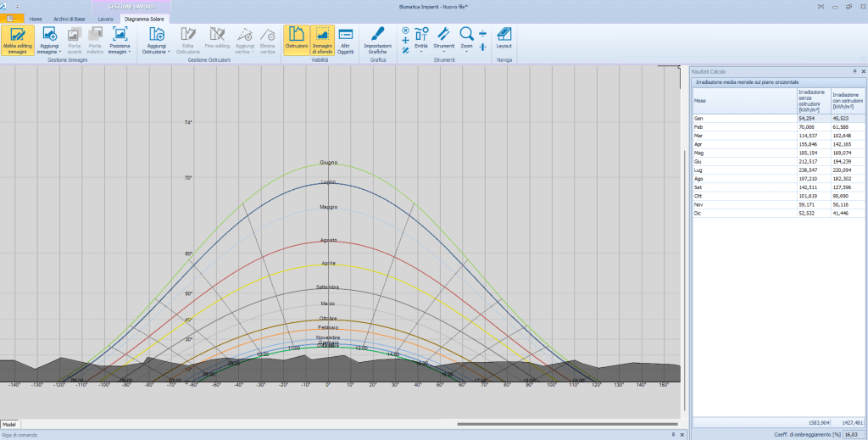
Task: Open the Archivi di Base tab
Action: 68,18
